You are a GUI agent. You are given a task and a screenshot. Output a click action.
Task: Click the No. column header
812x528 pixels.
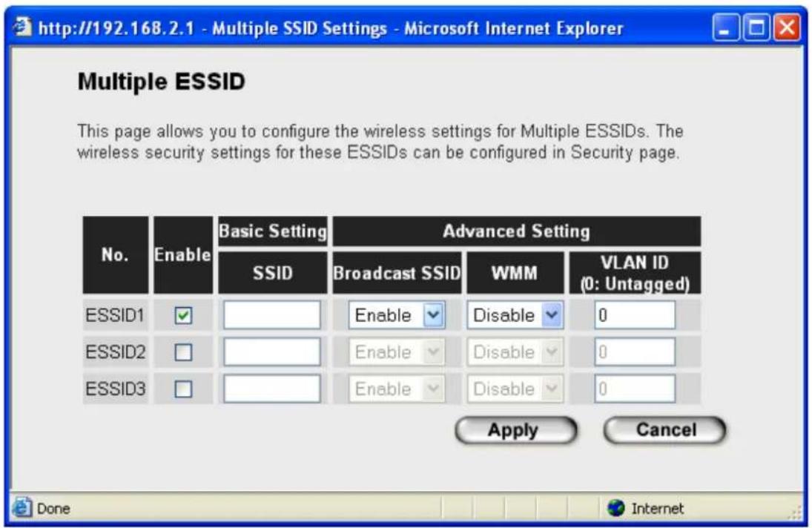point(115,254)
